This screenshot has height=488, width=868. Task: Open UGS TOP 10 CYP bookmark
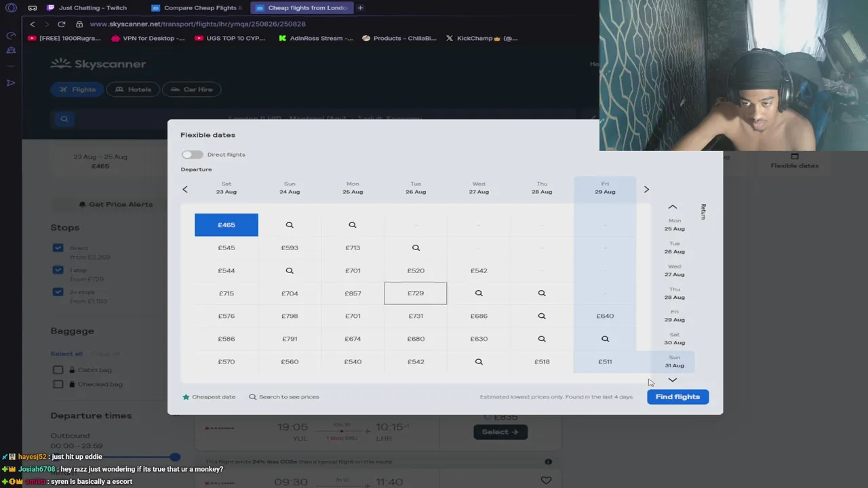[230, 39]
